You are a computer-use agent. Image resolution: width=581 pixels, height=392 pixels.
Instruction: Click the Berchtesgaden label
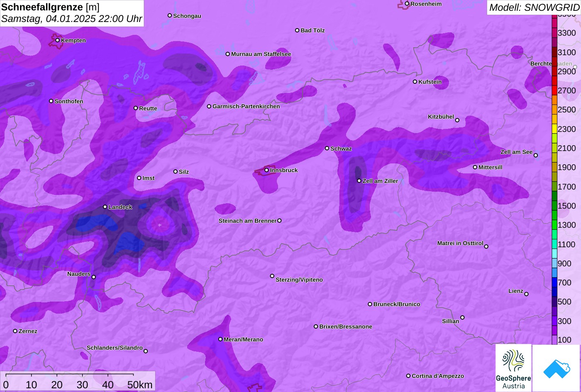click(x=551, y=63)
